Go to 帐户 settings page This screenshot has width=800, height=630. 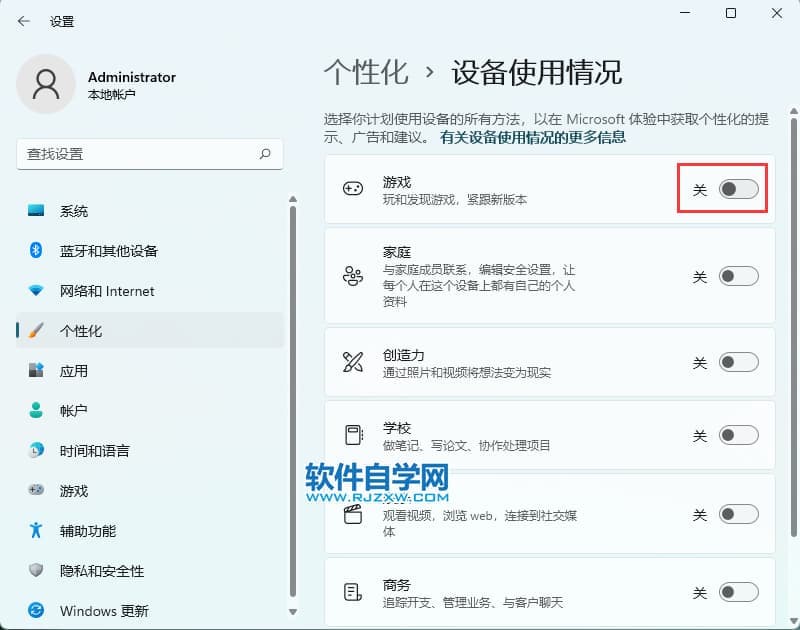click(x=74, y=411)
